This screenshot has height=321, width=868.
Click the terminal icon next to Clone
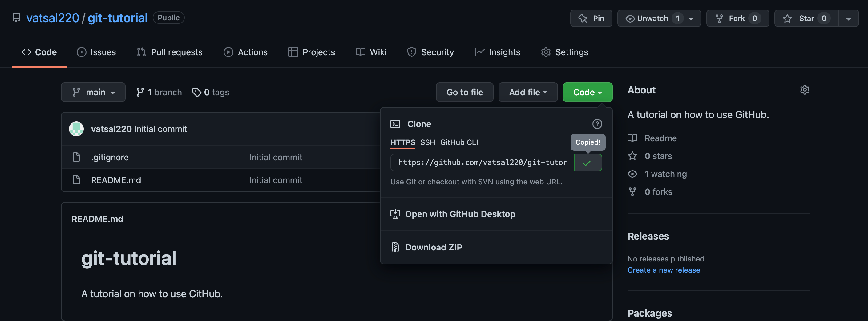coord(395,124)
